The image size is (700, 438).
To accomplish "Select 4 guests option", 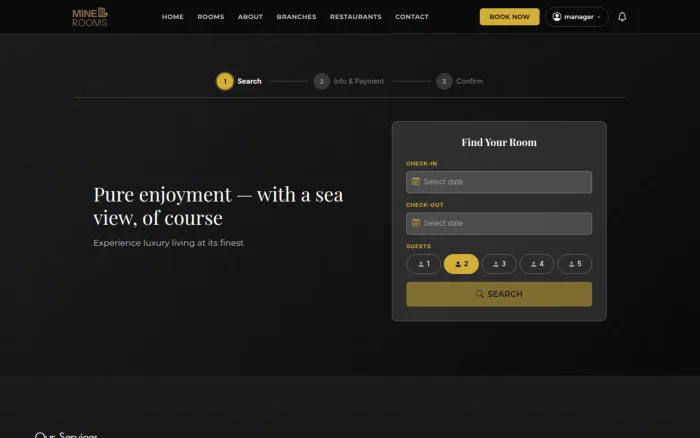I will (x=537, y=264).
